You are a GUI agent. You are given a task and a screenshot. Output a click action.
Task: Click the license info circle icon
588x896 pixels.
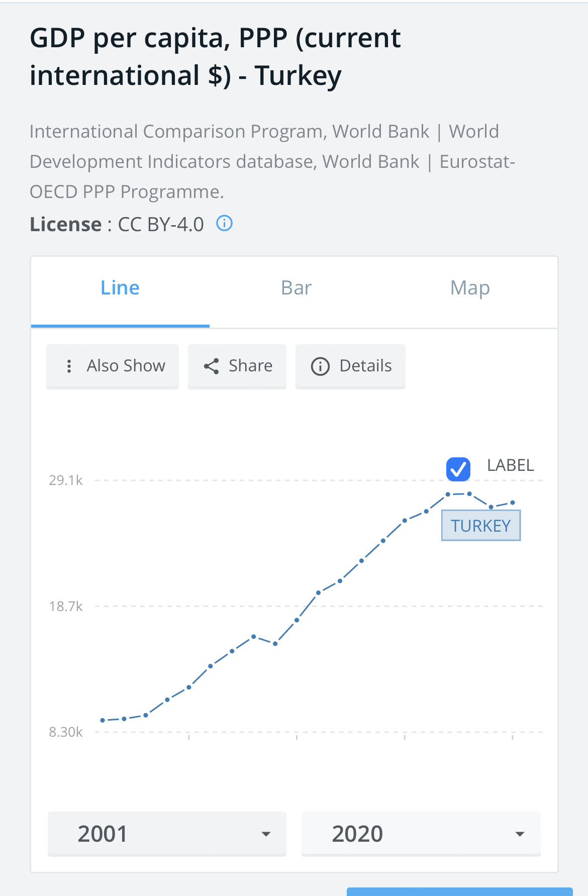tap(224, 223)
